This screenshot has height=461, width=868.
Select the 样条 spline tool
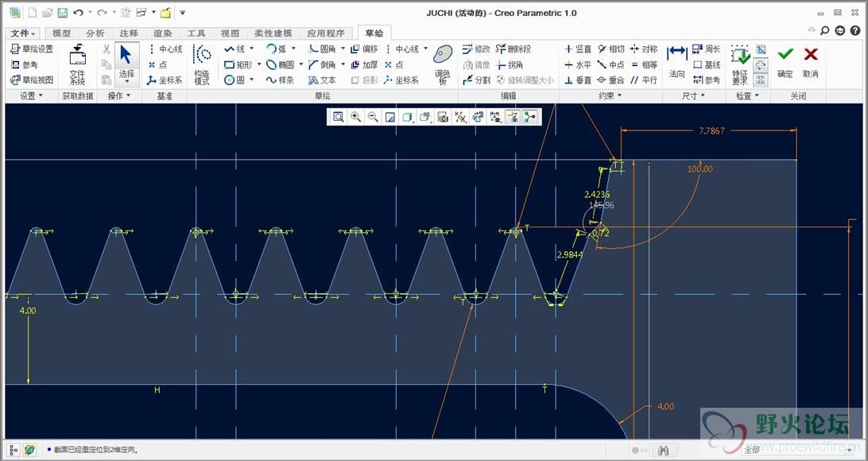click(x=280, y=79)
